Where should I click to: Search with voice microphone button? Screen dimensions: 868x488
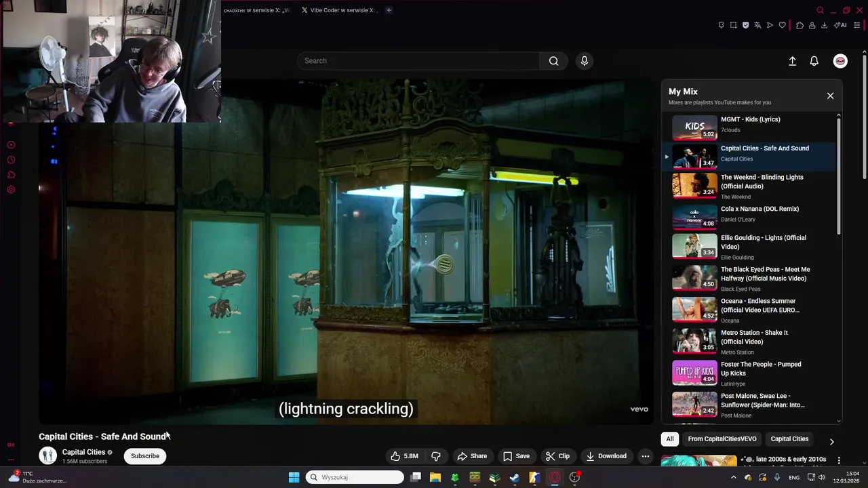(x=585, y=61)
